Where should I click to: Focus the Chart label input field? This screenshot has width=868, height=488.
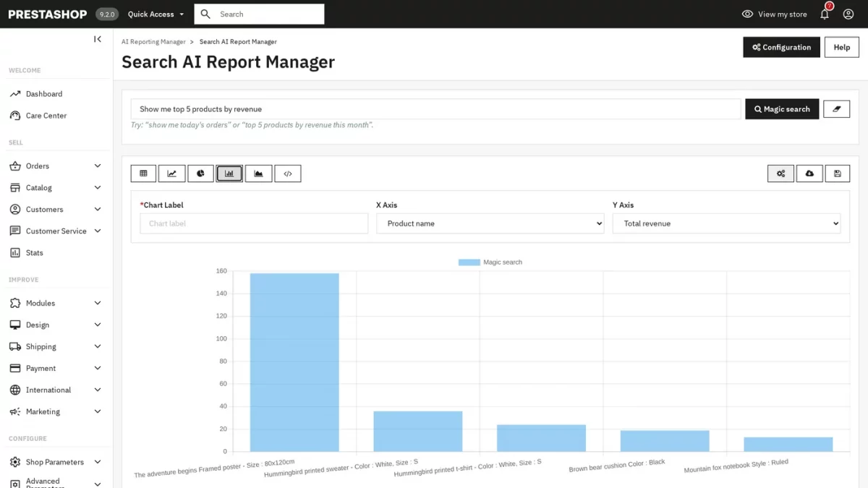(254, 223)
